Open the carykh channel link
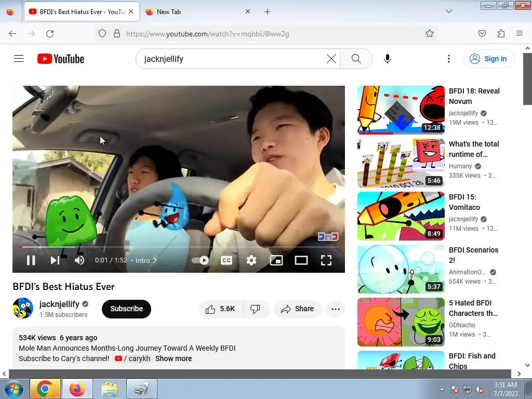 132,358
